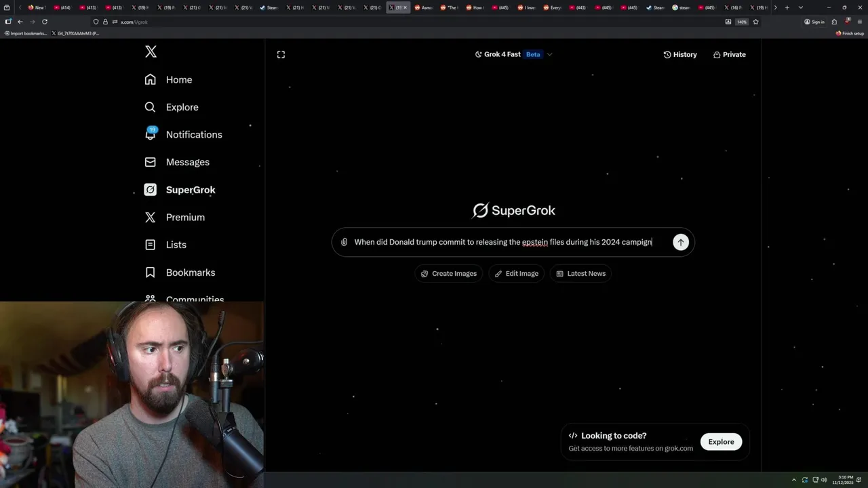This screenshot has width=868, height=488.
Task: Open chat History
Action: coord(680,54)
